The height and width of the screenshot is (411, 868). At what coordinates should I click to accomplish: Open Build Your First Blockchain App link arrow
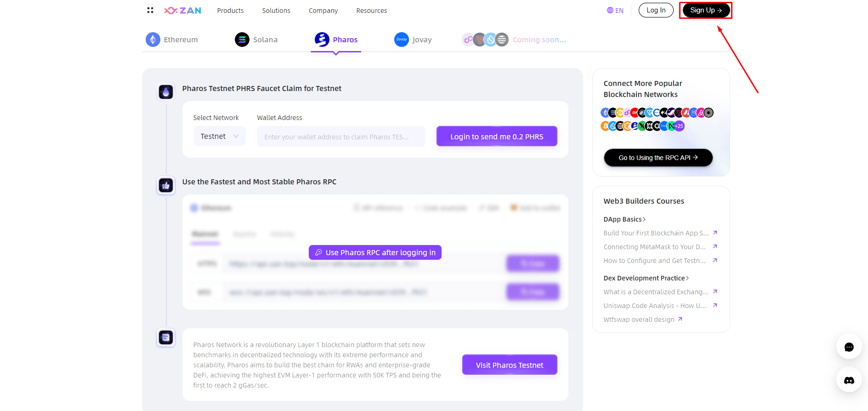[715, 233]
